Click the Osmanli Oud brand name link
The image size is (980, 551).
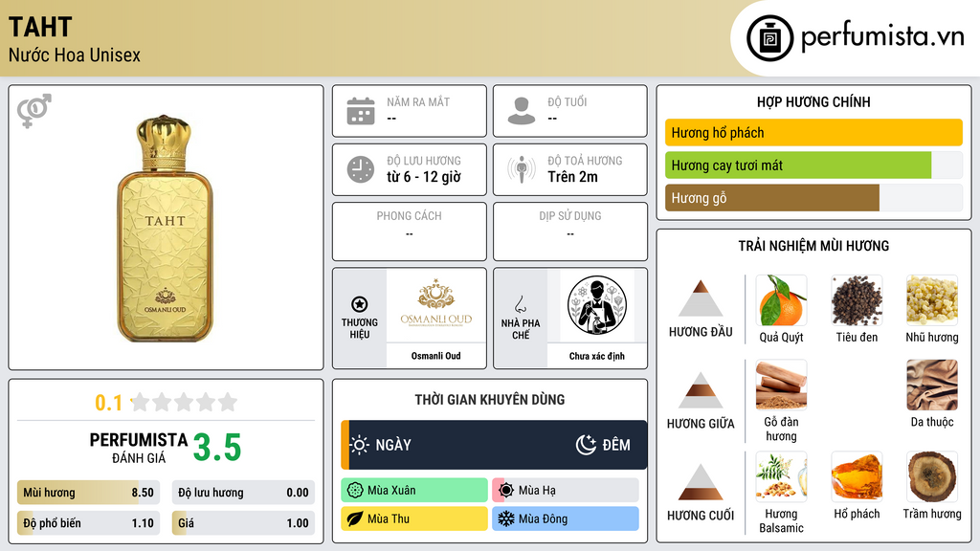(435, 356)
